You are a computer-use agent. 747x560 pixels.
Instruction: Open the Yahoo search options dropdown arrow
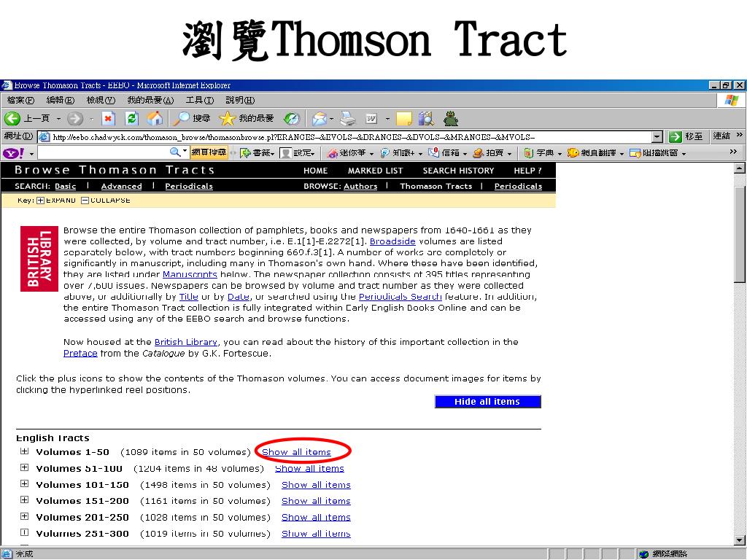tap(185, 152)
